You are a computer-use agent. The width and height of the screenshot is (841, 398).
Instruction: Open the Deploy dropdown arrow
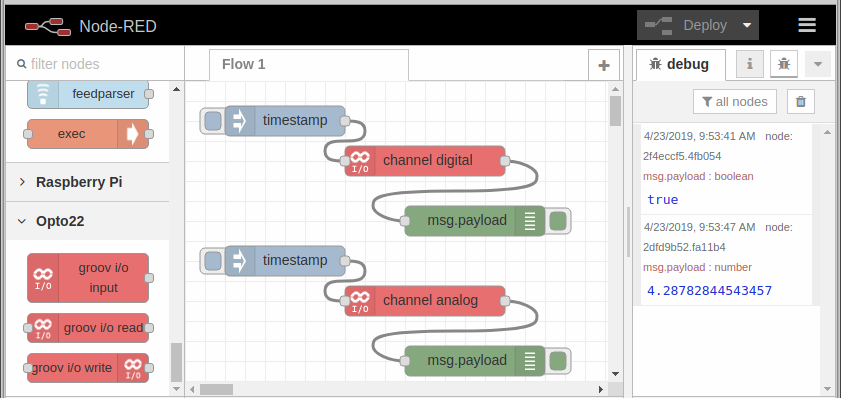pyautogui.click(x=747, y=25)
